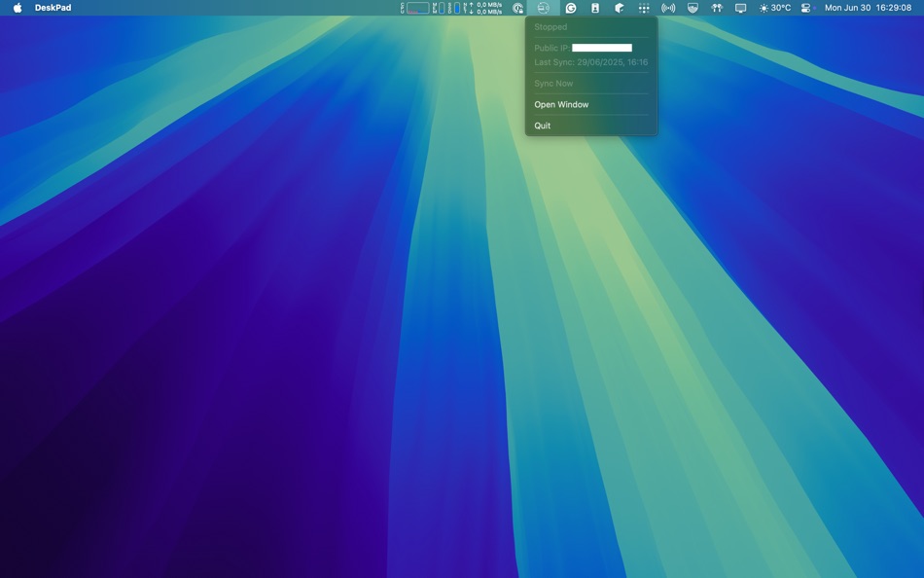Open the Apple menu
924x578 pixels.
pos(18,8)
